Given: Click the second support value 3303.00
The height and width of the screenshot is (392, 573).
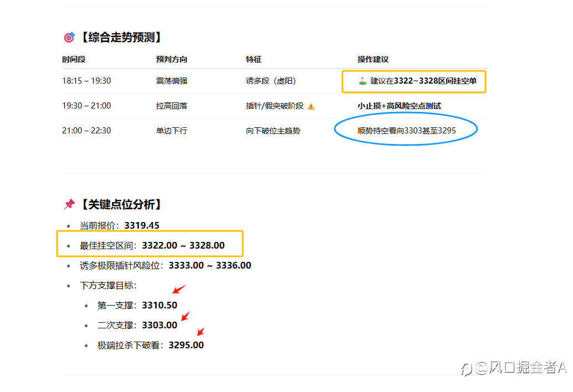Looking at the screenshot, I should [160, 325].
